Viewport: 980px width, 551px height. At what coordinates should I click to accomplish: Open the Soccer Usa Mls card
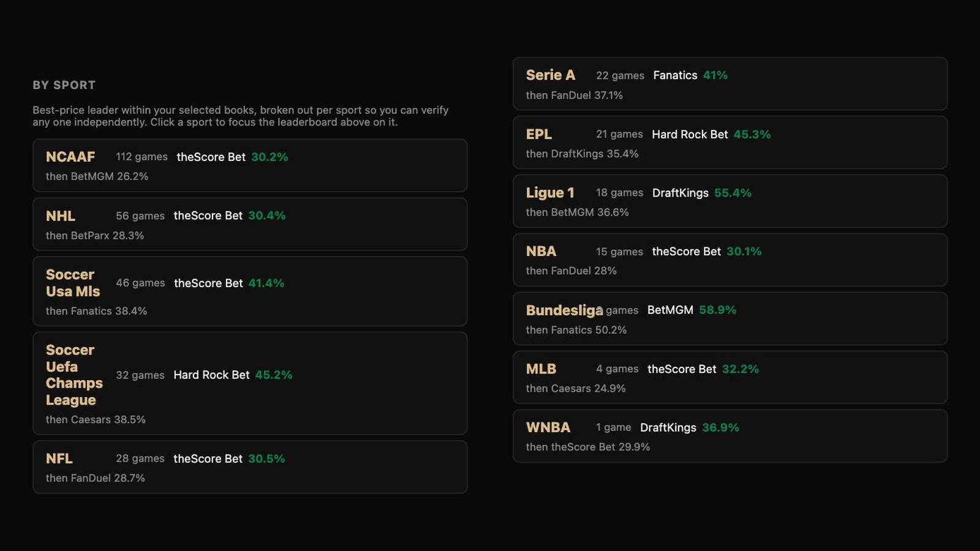pos(250,291)
